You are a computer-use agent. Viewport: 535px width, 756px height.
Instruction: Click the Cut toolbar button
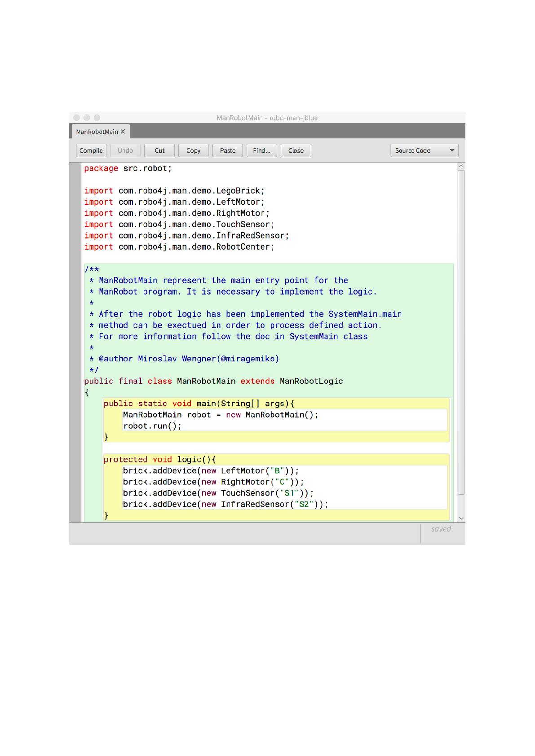tap(159, 151)
